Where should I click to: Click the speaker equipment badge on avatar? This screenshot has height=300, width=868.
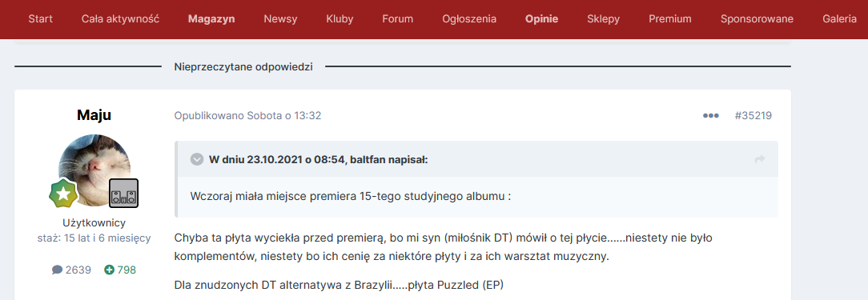123,194
